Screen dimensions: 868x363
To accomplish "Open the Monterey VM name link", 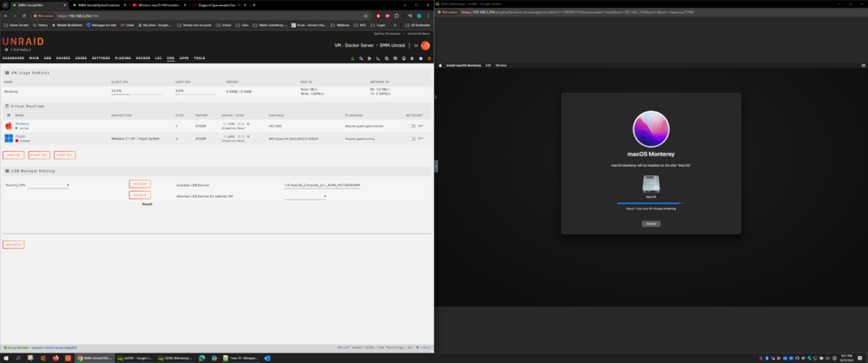I will tap(23, 123).
